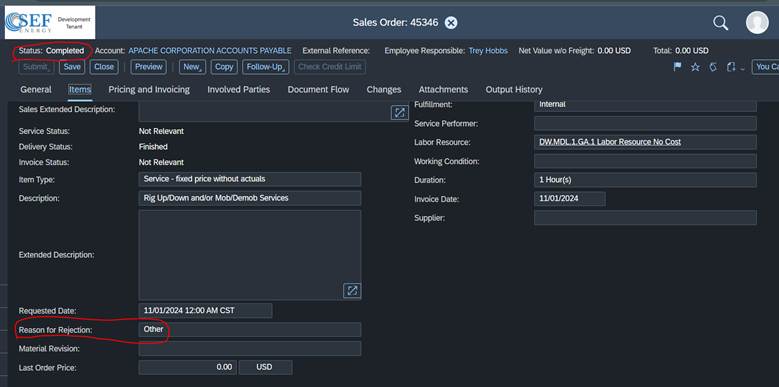
Task: Click the Item Type field
Action: click(250, 179)
